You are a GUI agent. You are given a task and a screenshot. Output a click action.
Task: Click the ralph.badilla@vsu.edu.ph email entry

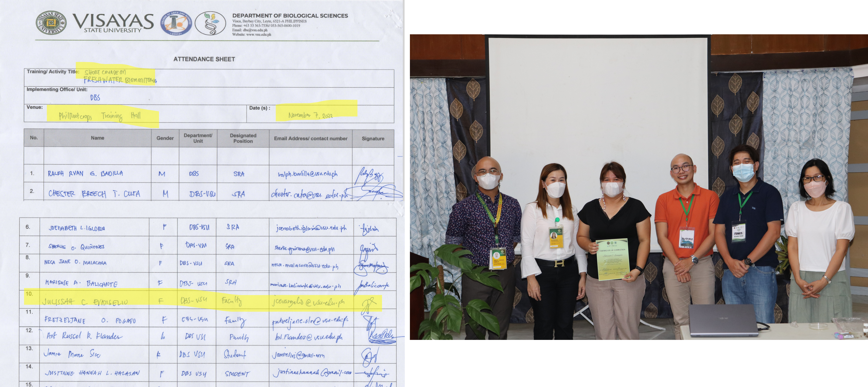point(307,174)
